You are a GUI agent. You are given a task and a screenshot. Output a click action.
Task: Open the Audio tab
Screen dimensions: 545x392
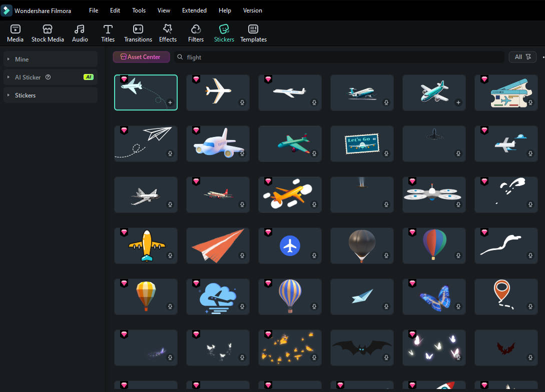[80, 33]
